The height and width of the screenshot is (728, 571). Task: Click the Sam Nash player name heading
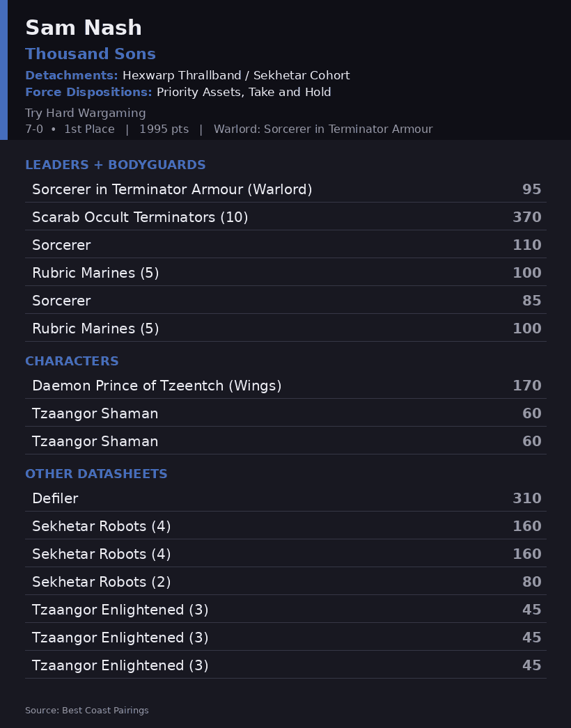[x=84, y=28]
